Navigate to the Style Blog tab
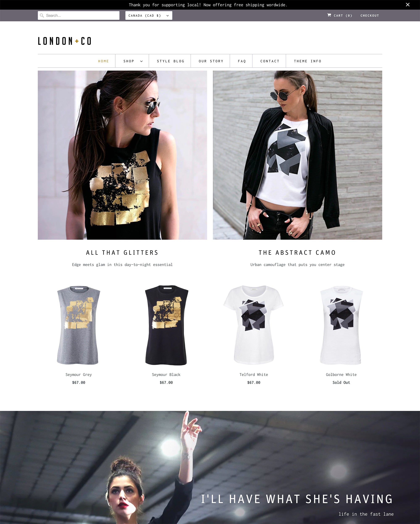This screenshot has height=524, width=420. [171, 61]
